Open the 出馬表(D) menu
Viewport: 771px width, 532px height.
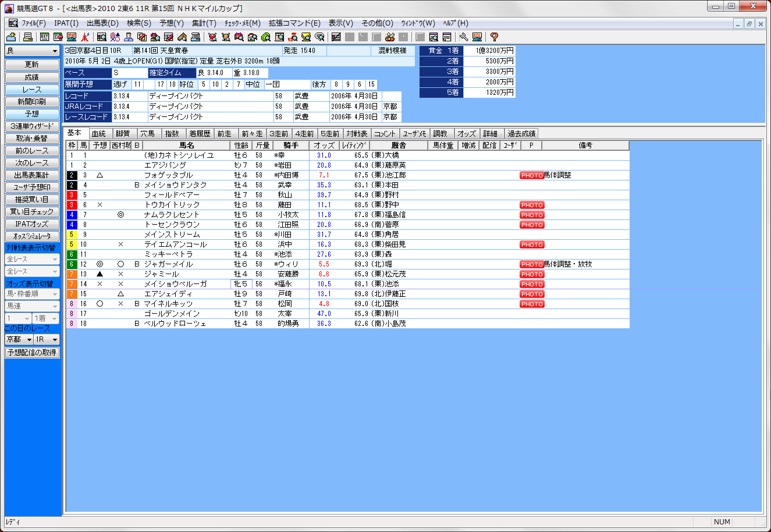pos(102,23)
